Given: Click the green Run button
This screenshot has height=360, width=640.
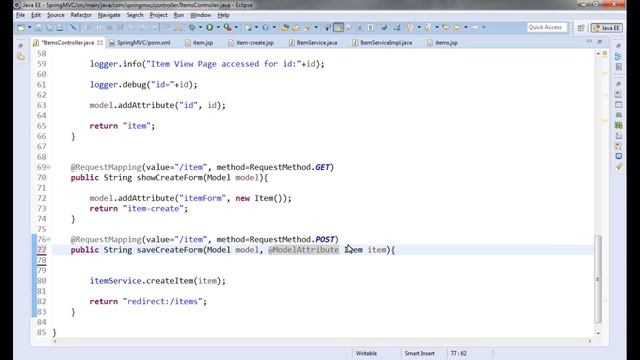Looking at the screenshot, I should click(209, 27).
